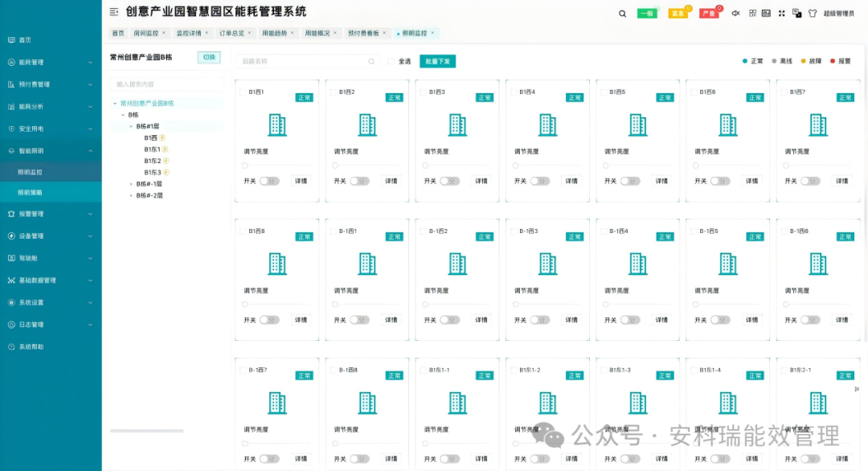Open 详情 on card B1东1-1
This screenshot has width=868, height=471.
481,459
